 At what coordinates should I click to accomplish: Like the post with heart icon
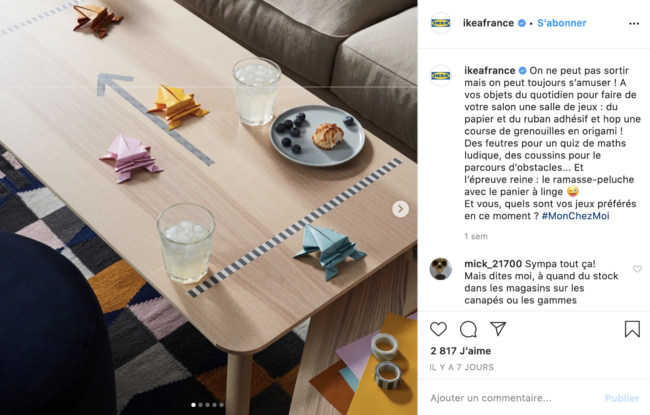438,329
